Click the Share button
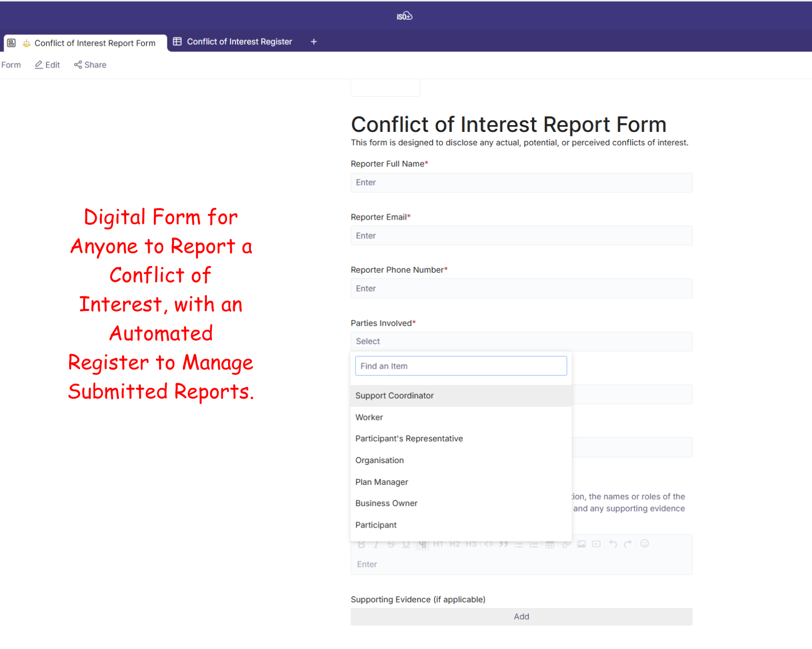This screenshot has height=649, width=812. click(x=90, y=65)
